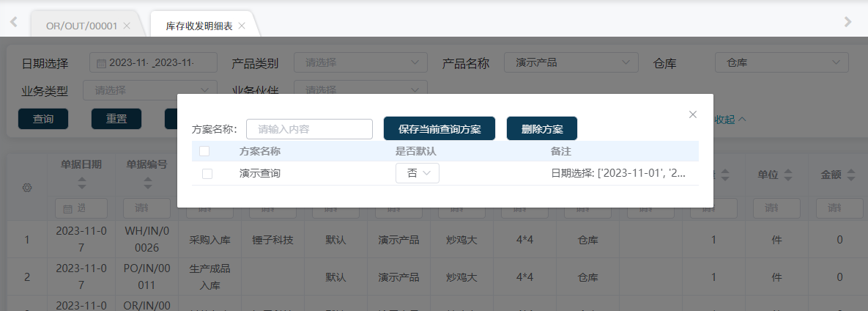Click 保存当前查询方案 button
The height and width of the screenshot is (311, 868).
tap(439, 129)
